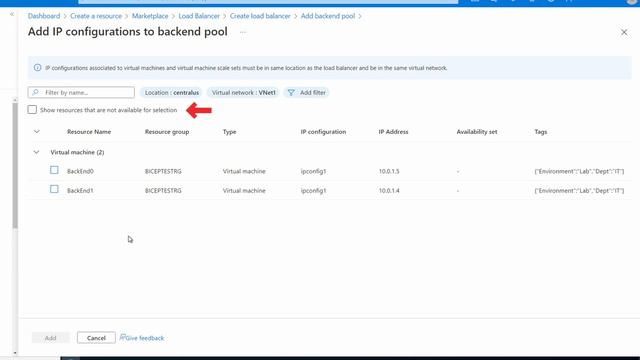Open the Location : centralus filter
This screenshot has width=640, height=360.
tap(171, 93)
